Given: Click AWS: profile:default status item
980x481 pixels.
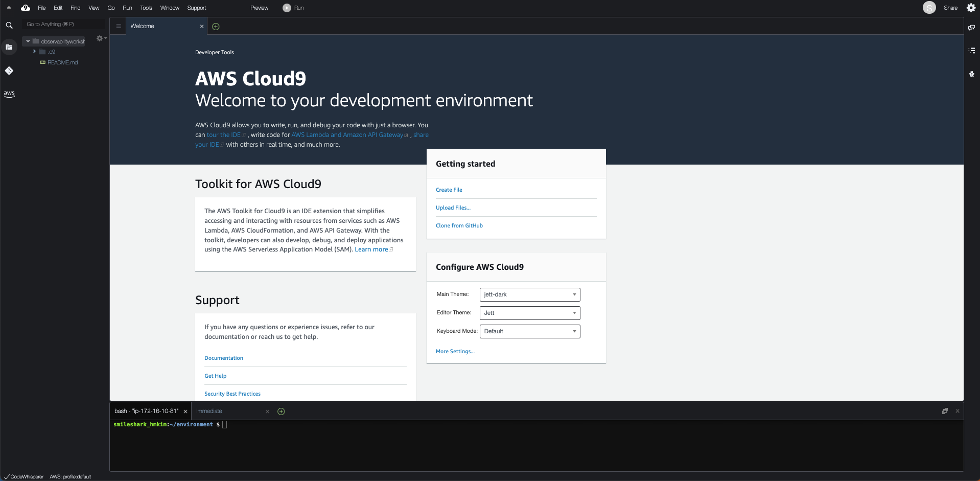Looking at the screenshot, I should (x=70, y=477).
